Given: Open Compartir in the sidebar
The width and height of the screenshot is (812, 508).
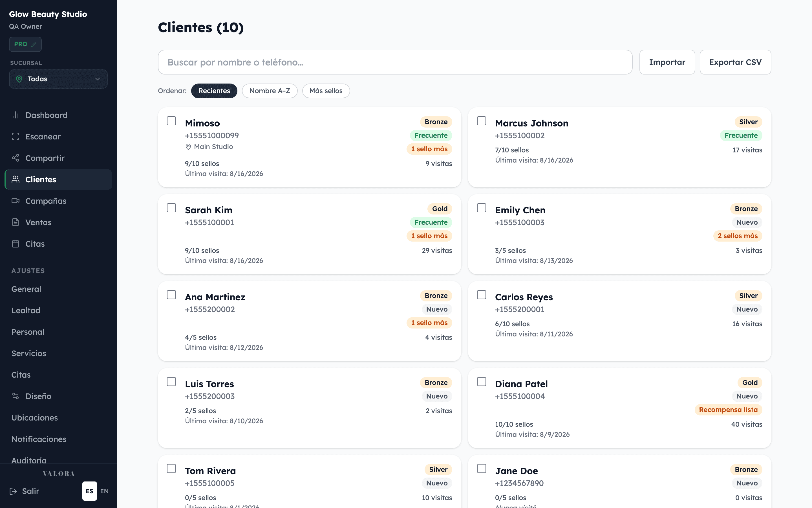Looking at the screenshot, I should (58, 158).
